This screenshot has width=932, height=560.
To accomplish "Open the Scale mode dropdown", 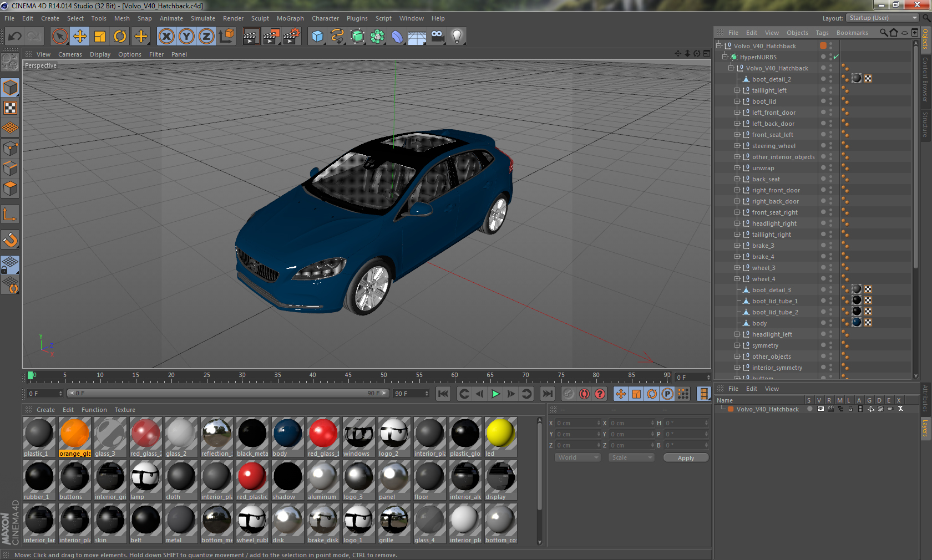I will [631, 457].
